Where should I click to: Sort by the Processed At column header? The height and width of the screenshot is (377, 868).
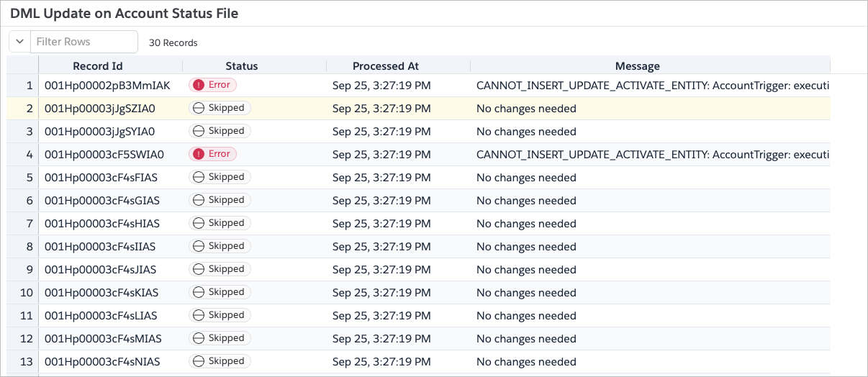pos(385,66)
